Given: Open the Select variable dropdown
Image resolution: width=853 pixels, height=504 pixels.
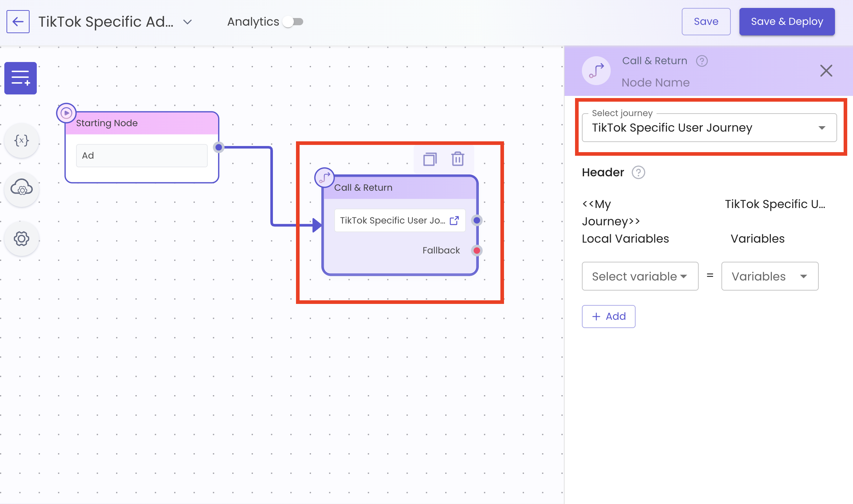Looking at the screenshot, I should [640, 277].
